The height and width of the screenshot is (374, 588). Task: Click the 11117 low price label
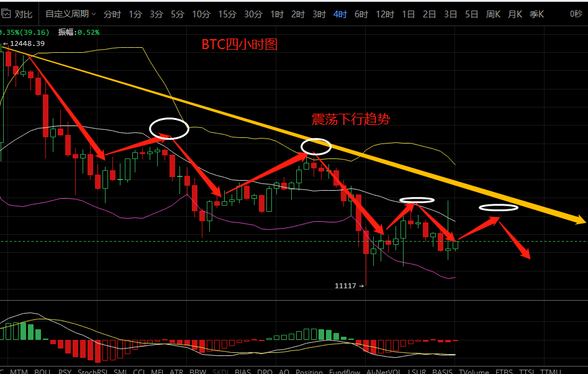point(345,286)
